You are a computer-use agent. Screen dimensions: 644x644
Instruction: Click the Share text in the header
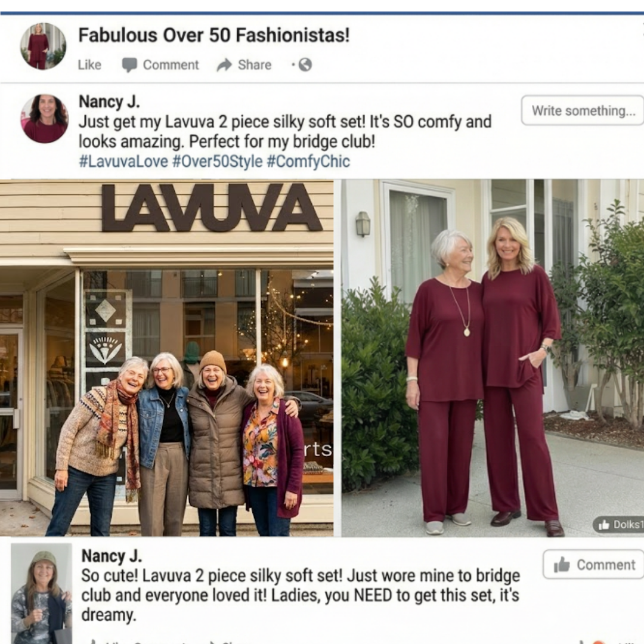[x=254, y=65]
